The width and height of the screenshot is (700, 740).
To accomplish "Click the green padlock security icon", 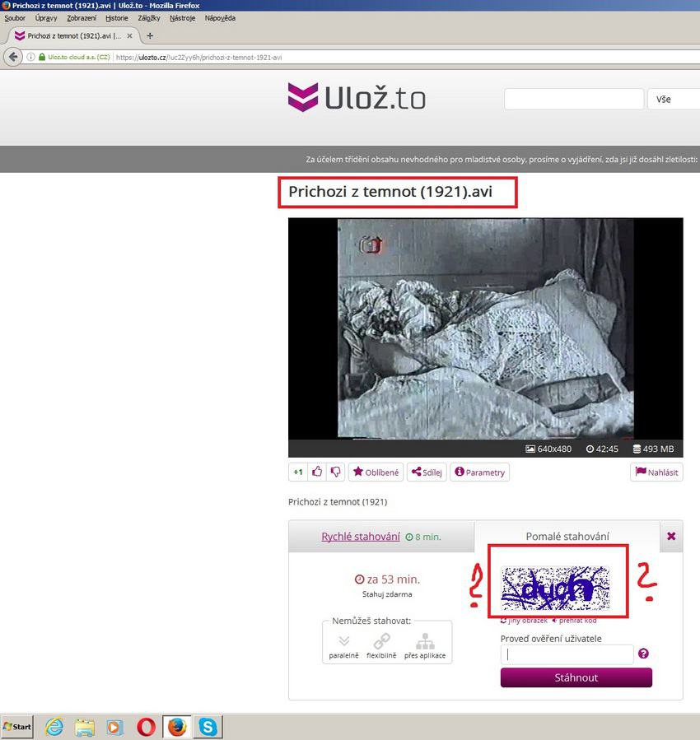I will (x=41, y=57).
